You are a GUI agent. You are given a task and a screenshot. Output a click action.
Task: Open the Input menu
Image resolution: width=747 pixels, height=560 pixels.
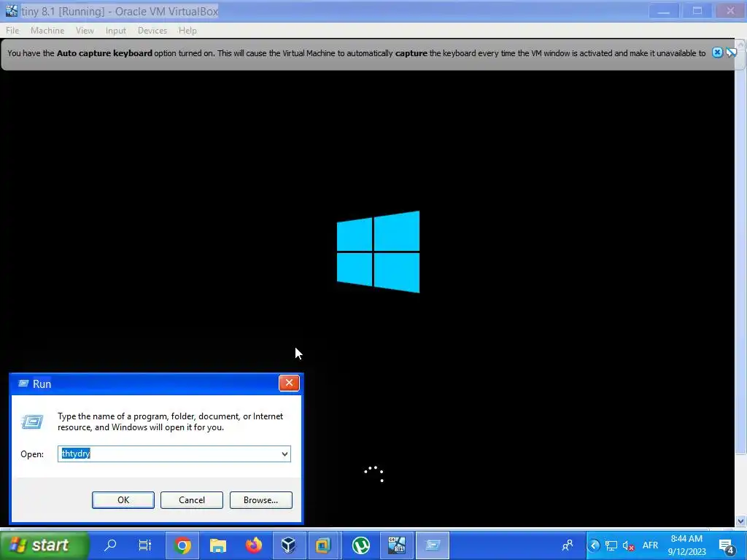coord(116,31)
